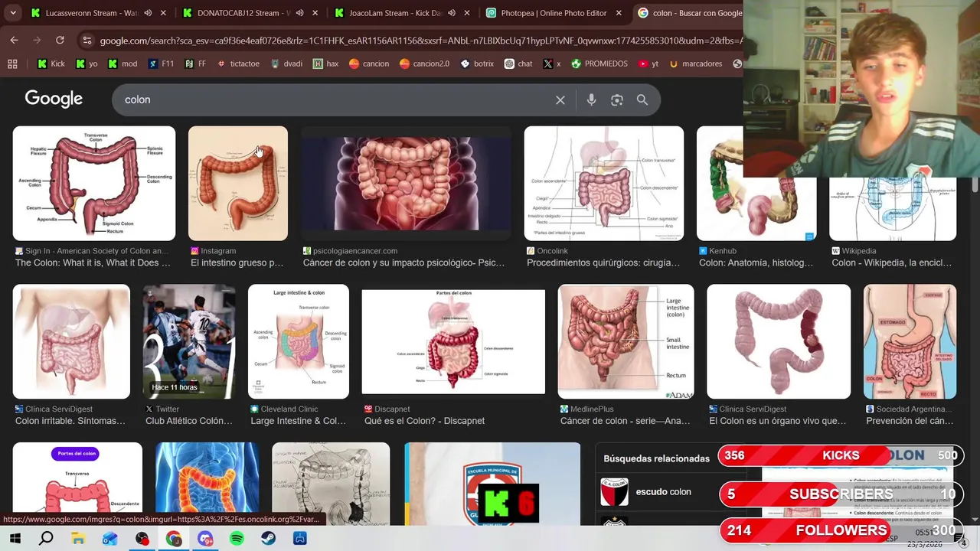This screenshot has height=551, width=980.
Task: Open Spotify from the taskbar
Action: pos(237,539)
